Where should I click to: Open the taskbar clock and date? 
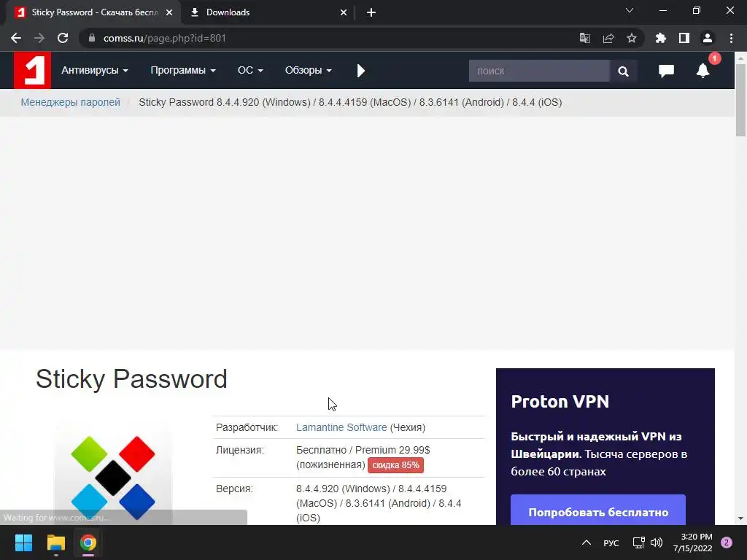693,542
